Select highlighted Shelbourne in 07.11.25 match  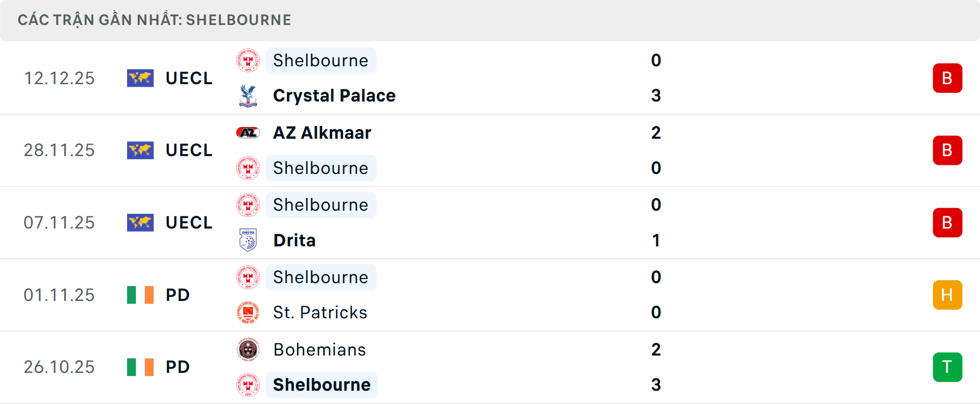click(321, 205)
